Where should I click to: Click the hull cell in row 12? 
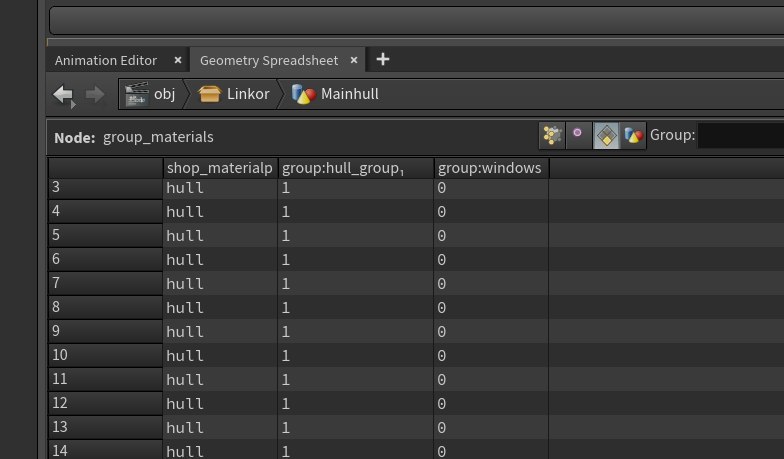click(x=220, y=404)
